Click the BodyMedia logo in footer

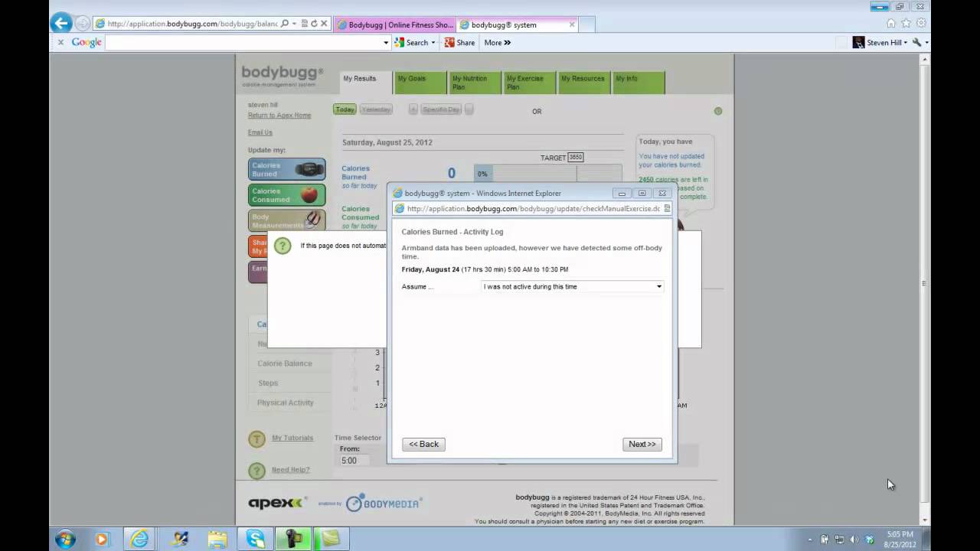point(384,503)
